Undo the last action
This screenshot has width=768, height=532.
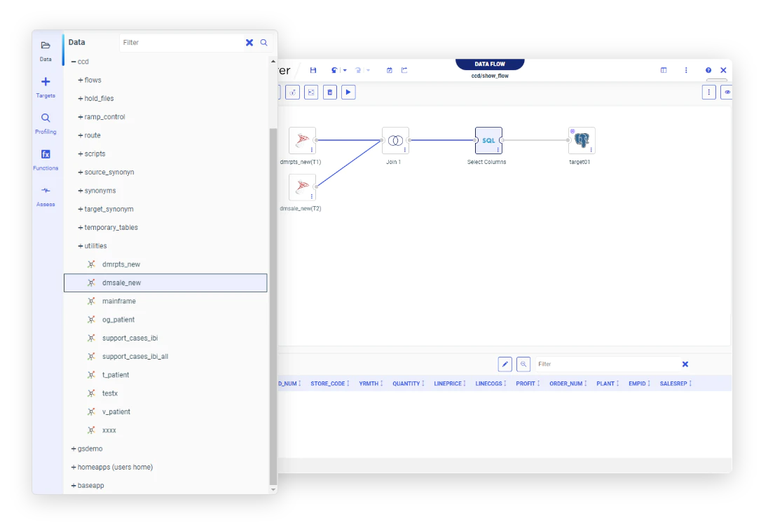pos(334,70)
